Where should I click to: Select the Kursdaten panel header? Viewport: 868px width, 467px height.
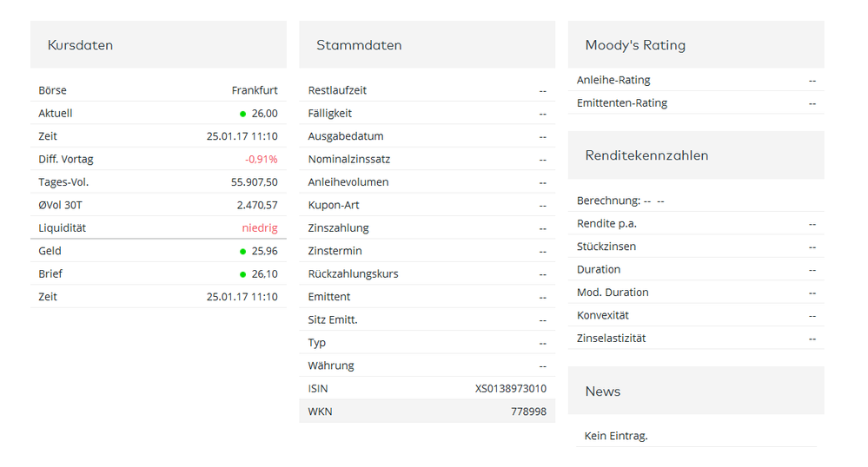(x=80, y=45)
